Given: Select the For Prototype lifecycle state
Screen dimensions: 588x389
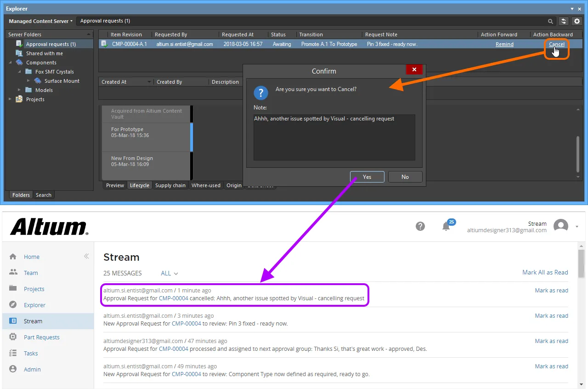Looking at the screenshot, I should (146, 137).
